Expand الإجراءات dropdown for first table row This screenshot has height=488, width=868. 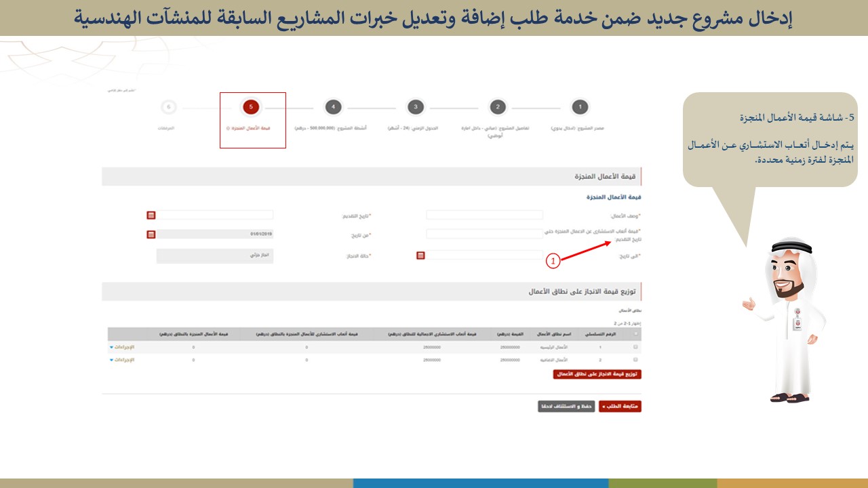[x=122, y=347]
